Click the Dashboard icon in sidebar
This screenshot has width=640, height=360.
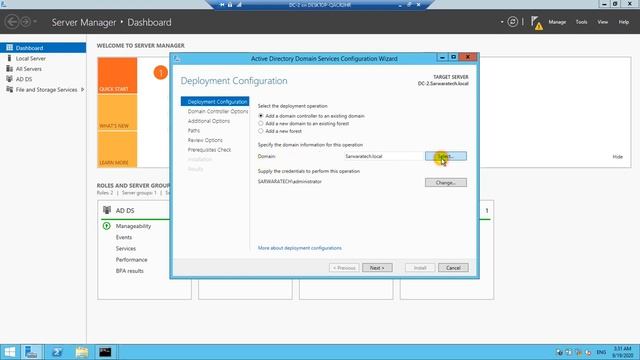(9, 48)
